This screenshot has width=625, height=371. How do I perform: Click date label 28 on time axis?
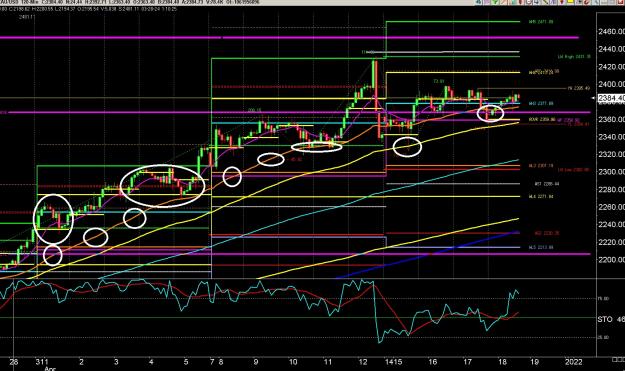click(x=14, y=362)
